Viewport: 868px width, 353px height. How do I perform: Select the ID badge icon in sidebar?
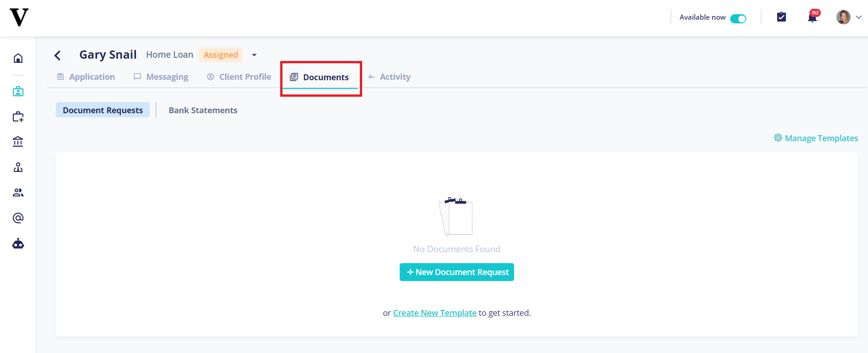18,92
